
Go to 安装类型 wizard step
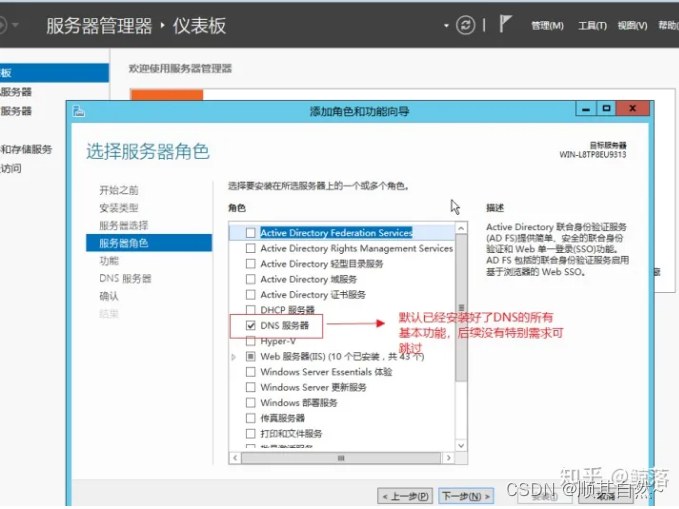click(x=119, y=208)
